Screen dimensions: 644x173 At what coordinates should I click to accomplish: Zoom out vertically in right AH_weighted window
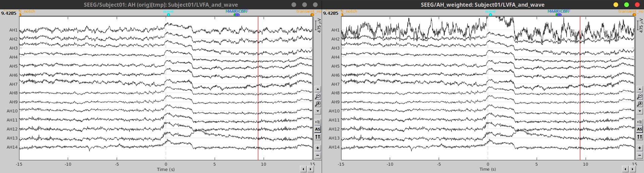point(640,97)
